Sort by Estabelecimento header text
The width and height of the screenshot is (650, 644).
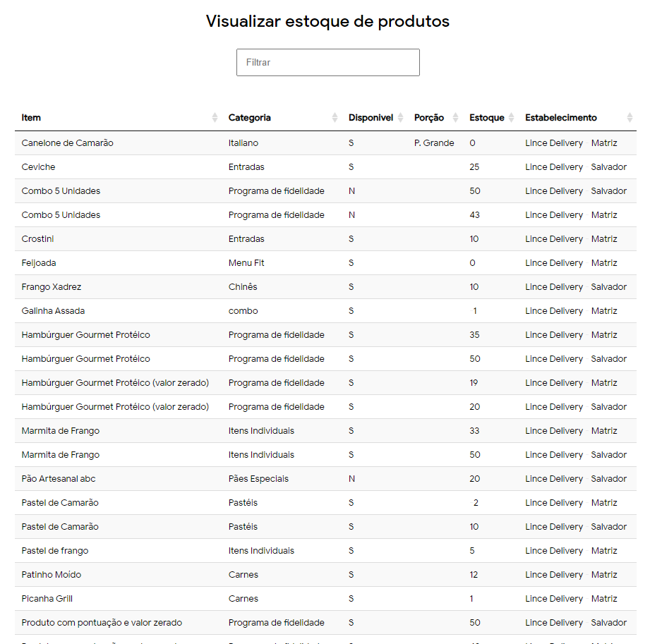pyautogui.click(x=560, y=118)
